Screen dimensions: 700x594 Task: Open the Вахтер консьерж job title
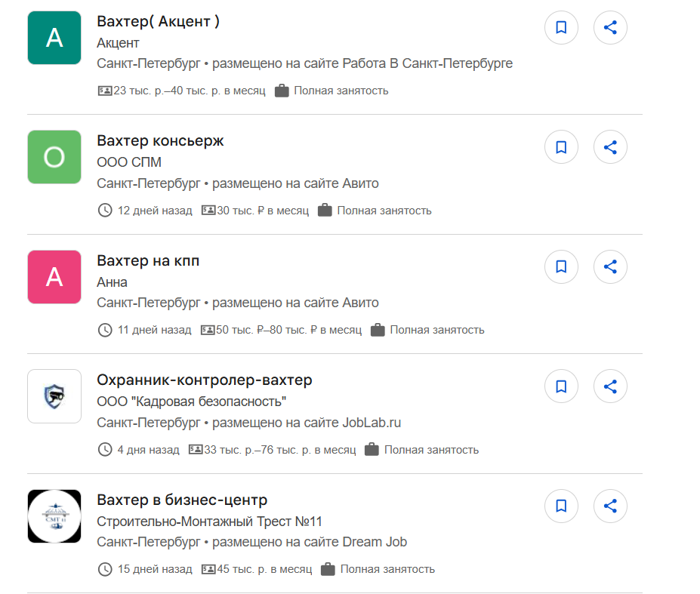click(x=160, y=141)
